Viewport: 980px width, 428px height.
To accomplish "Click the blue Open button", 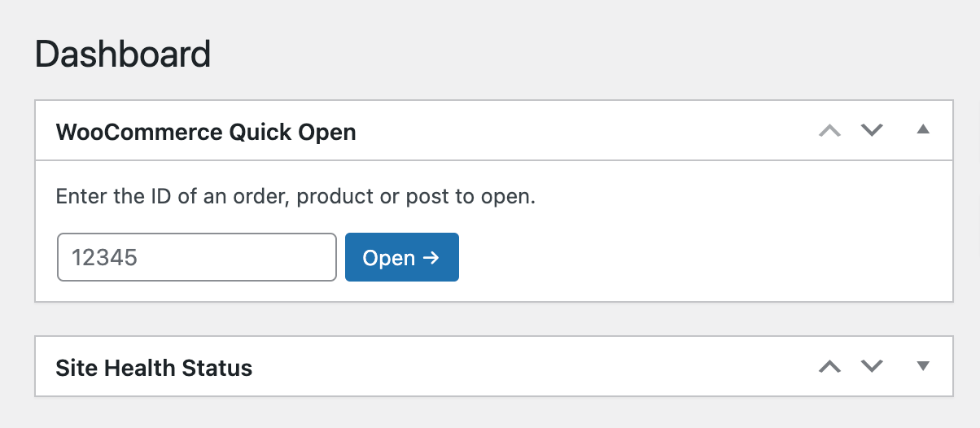I will point(402,257).
